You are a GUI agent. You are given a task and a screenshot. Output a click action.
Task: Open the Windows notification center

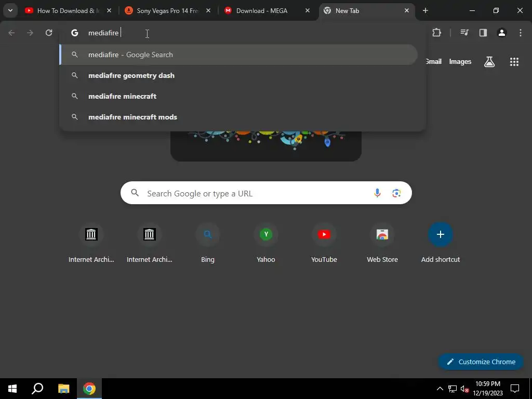coord(515,389)
